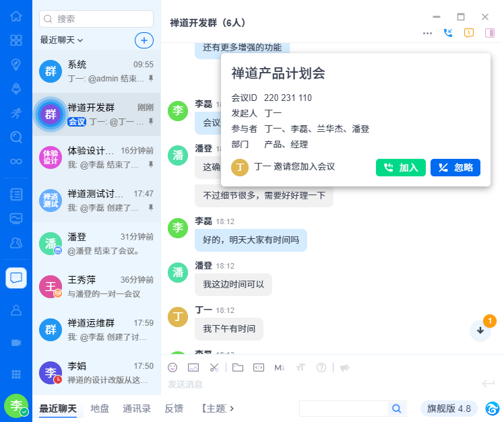Click the infinity loop icon in sidebar
The image size is (504, 422).
[16, 162]
